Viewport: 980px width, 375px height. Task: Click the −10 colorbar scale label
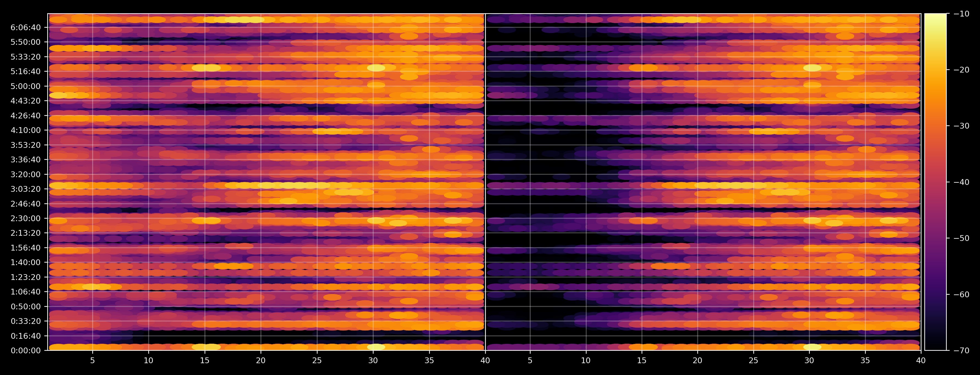tap(961, 14)
